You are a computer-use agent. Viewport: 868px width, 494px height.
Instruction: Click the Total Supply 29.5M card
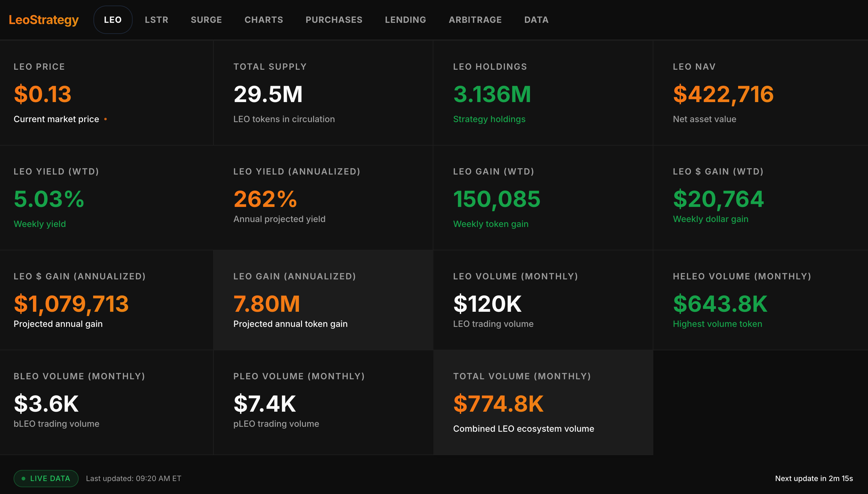(323, 93)
